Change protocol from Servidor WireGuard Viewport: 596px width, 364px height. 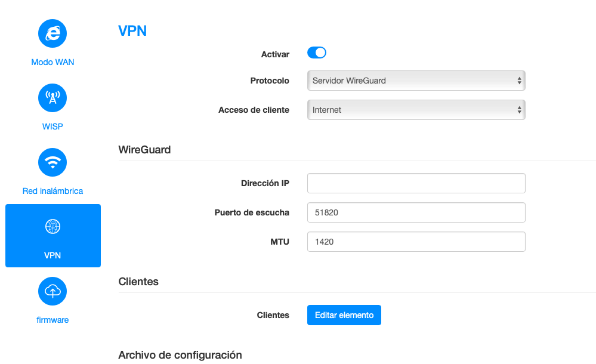(x=416, y=80)
